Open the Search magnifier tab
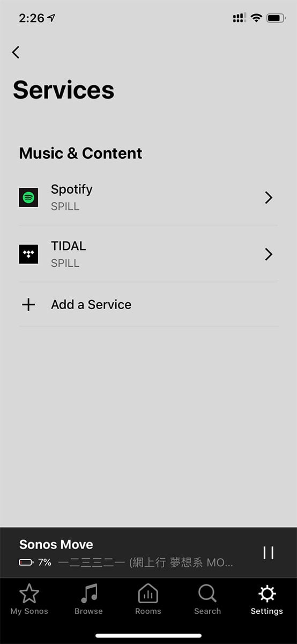Viewport: 297px width, 644px height. (x=207, y=599)
